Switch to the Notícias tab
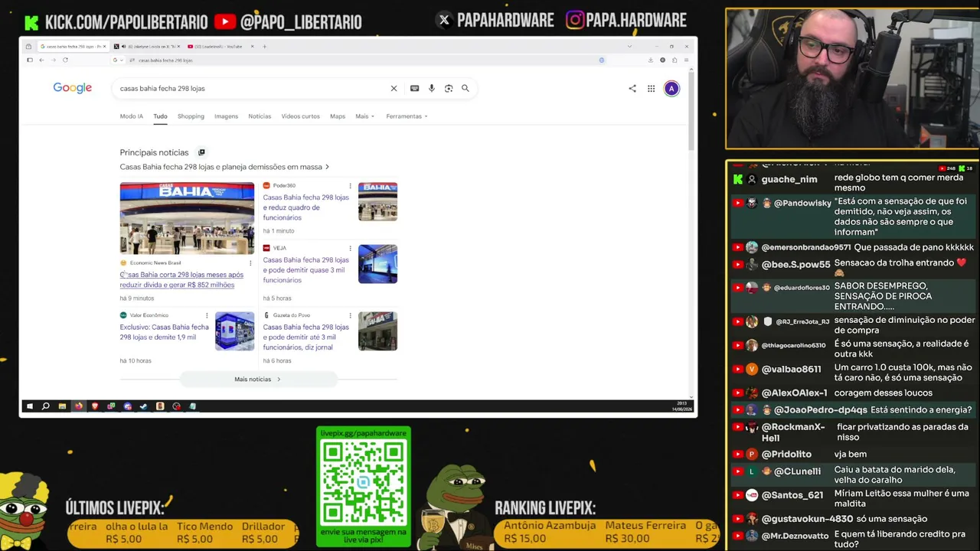This screenshot has height=551, width=980. pos(260,116)
